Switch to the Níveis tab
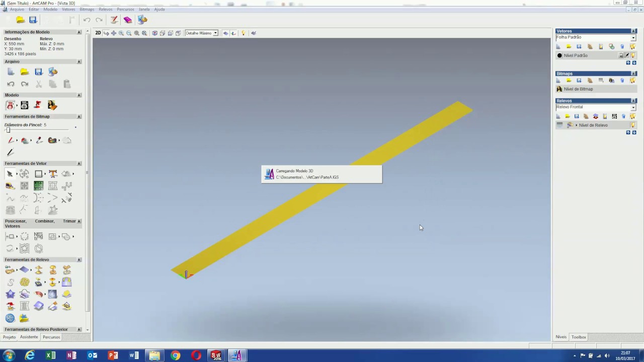The image size is (644, 362). (x=561, y=337)
